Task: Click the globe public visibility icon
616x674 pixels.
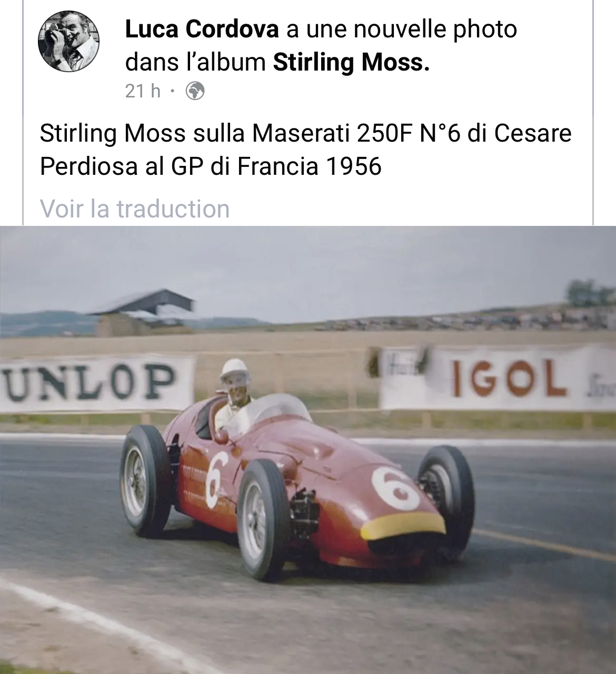Action: coord(195,91)
